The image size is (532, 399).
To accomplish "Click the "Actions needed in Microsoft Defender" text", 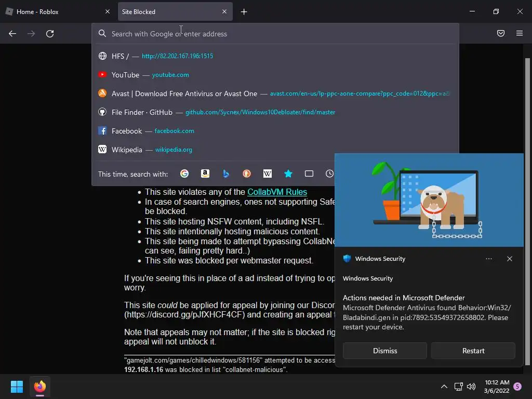I will coord(404,298).
